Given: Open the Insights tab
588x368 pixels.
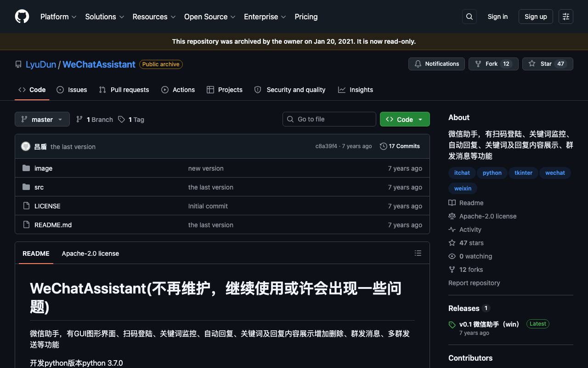Looking at the screenshot, I should pyautogui.click(x=356, y=90).
